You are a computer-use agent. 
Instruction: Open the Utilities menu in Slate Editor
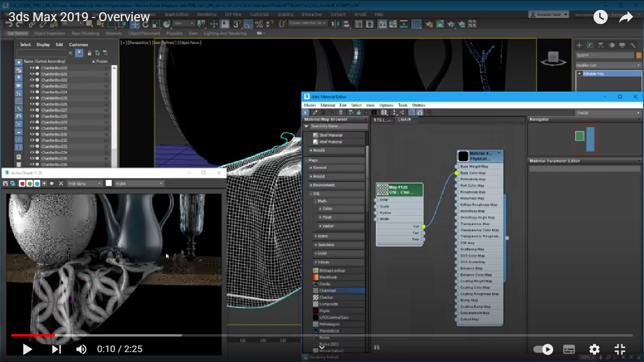(419, 105)
